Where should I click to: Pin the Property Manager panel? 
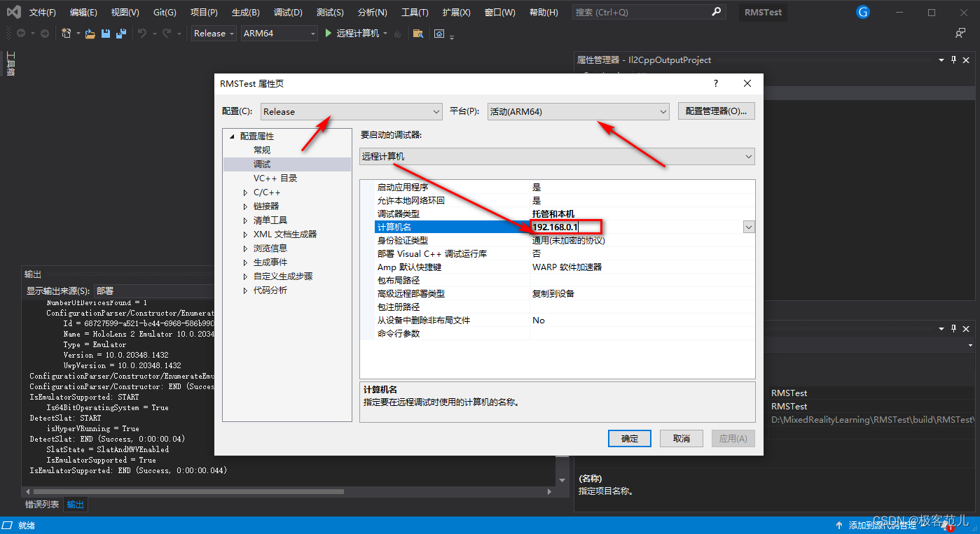[x=953, y=60]
